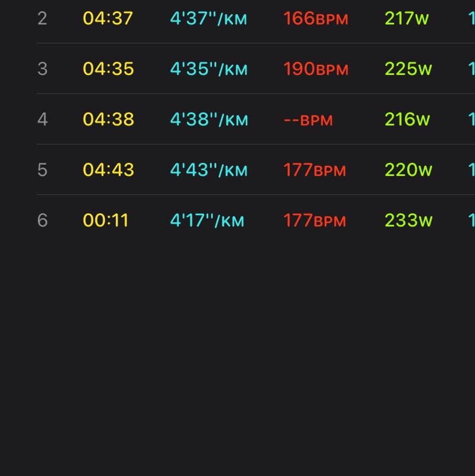This screenshot has height=476, width=475.
Task: Click power value 216w
Action: [407, 119]
